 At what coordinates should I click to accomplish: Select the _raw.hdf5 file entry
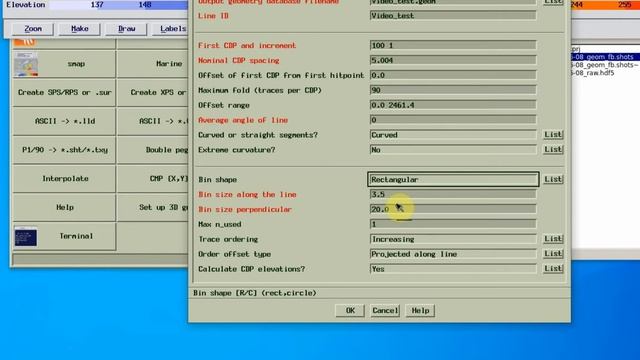pos(593,73)
